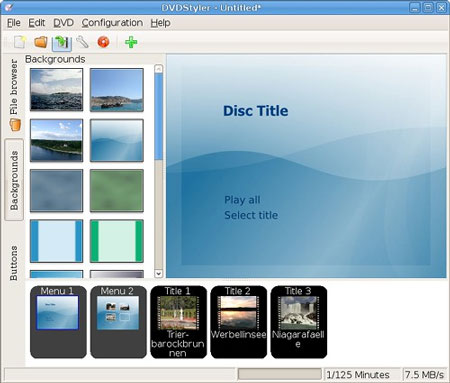The image size is (450, 383).
Task: Start burning with the red disc icon
Action: [x=103, y=42]
